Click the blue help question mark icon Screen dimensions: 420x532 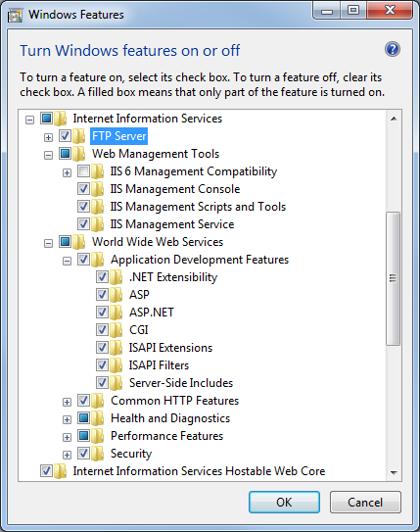click(x=393, y=50)
